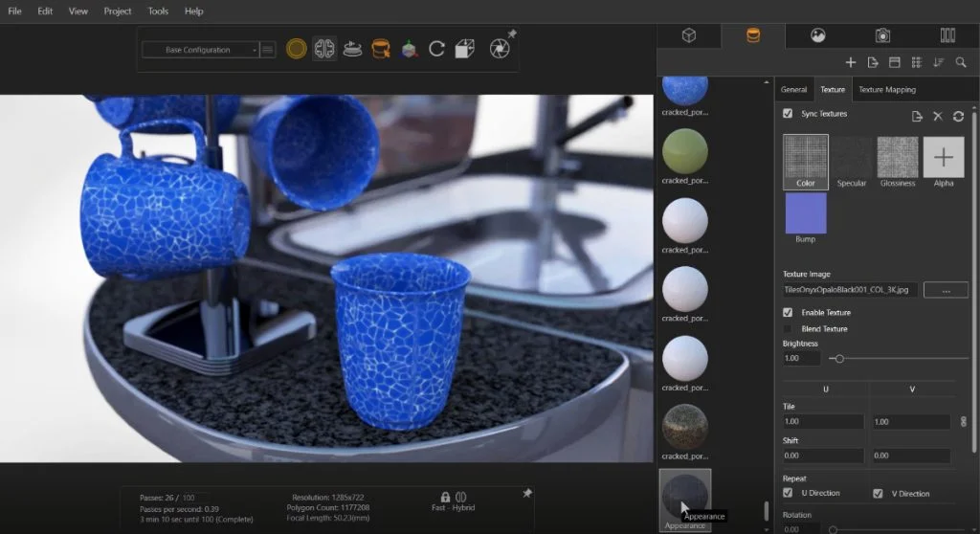Check the Blend Texture option

pyautogui.click(x=788, y=329)
